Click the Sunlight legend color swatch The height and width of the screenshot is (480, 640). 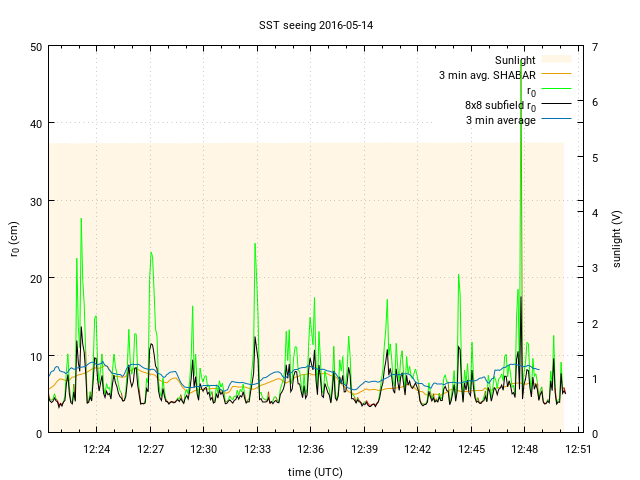pyautogui.click(x=556, y=60)
